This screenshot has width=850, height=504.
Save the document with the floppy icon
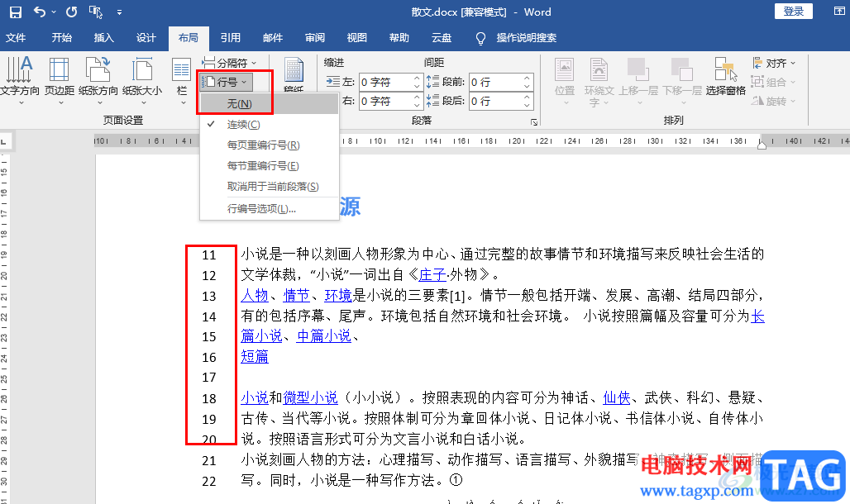click(x=16, y=12)
